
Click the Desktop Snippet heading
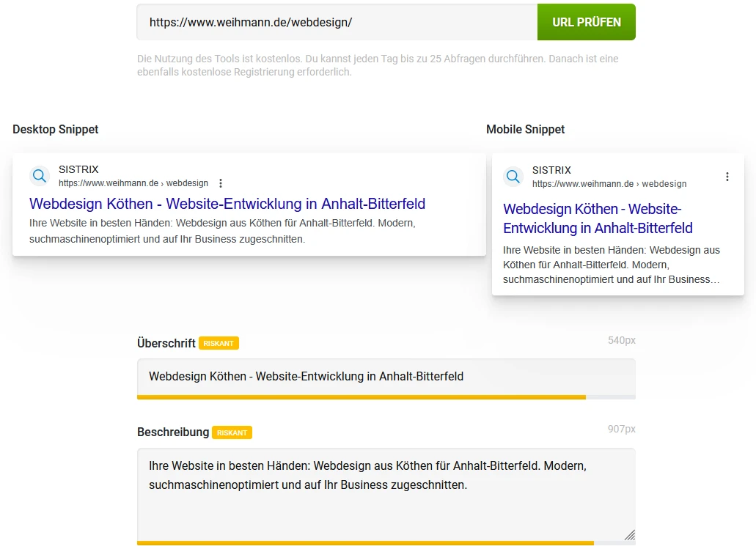click(x=56, y=129)
